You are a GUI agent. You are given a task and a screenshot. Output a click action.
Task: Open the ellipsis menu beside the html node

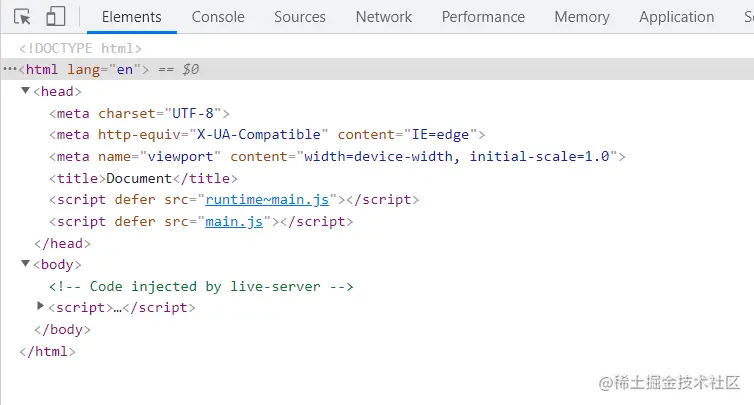click(10, 69)
